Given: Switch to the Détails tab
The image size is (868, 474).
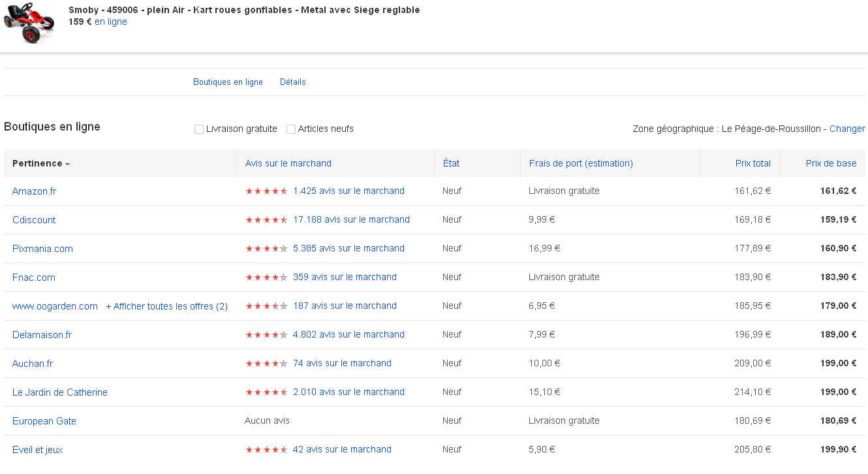Looking at the screenshot, I should [x=292, y=82].
